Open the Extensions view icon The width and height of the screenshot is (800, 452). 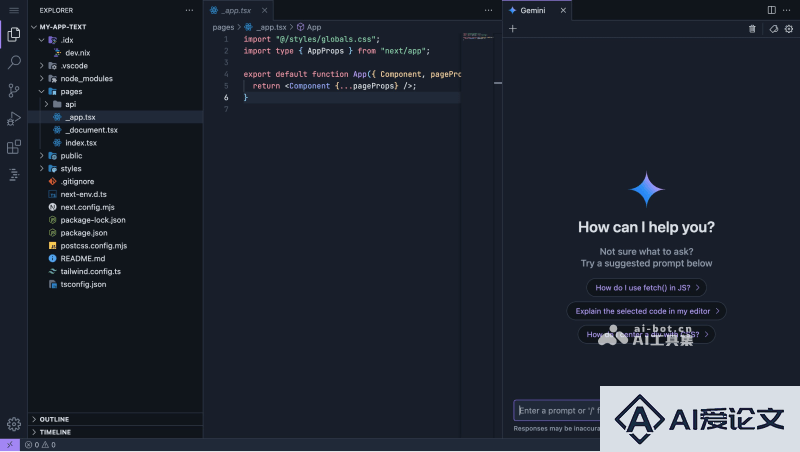coord(14,147)
